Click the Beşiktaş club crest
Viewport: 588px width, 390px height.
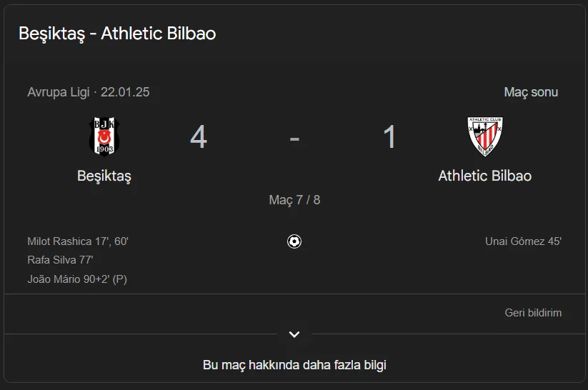tap(104, 136)
